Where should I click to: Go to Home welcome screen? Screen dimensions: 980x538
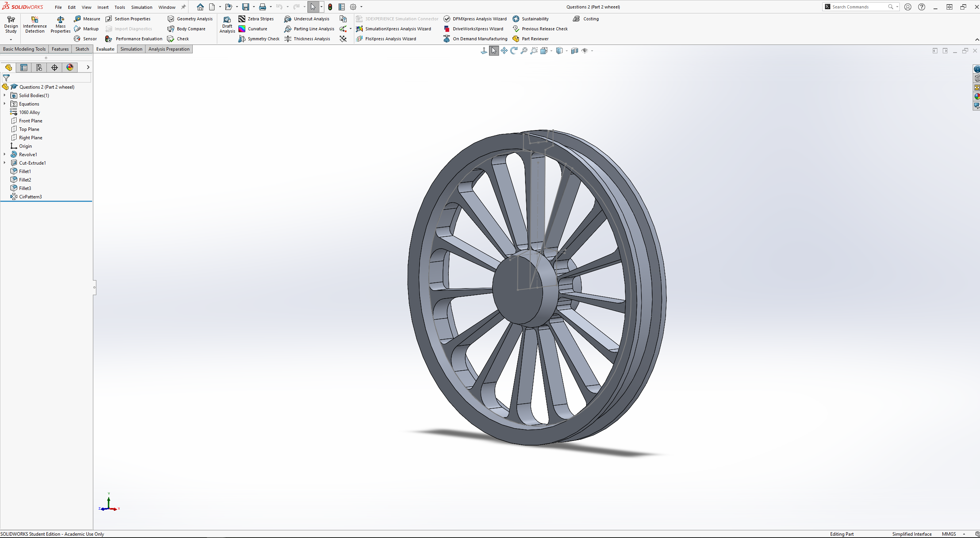[200, 7]
